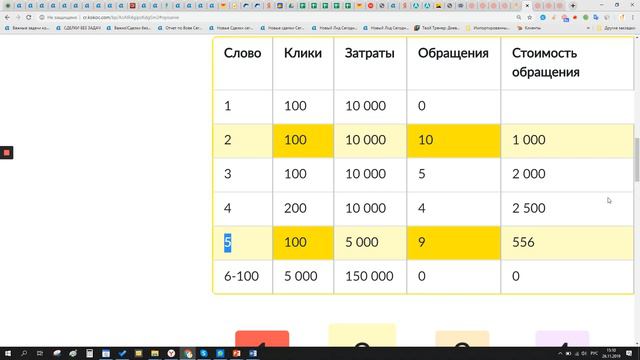The image size is (640, 360).
Task: Expand hidden bookmarks chevron on bookmarks bar
Action: coord(588,28)
